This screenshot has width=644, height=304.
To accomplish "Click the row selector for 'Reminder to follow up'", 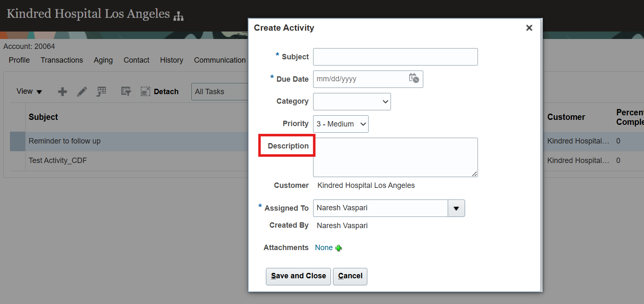I will tap(18, 141).
